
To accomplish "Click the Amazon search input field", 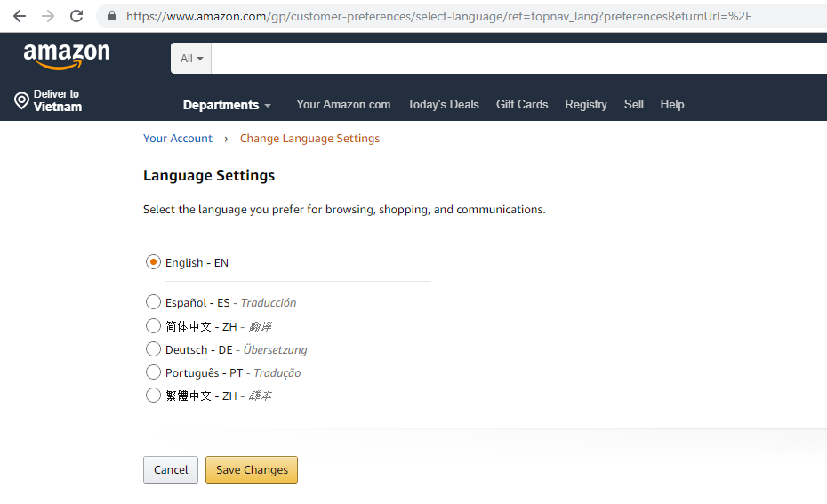I will 519,59.
